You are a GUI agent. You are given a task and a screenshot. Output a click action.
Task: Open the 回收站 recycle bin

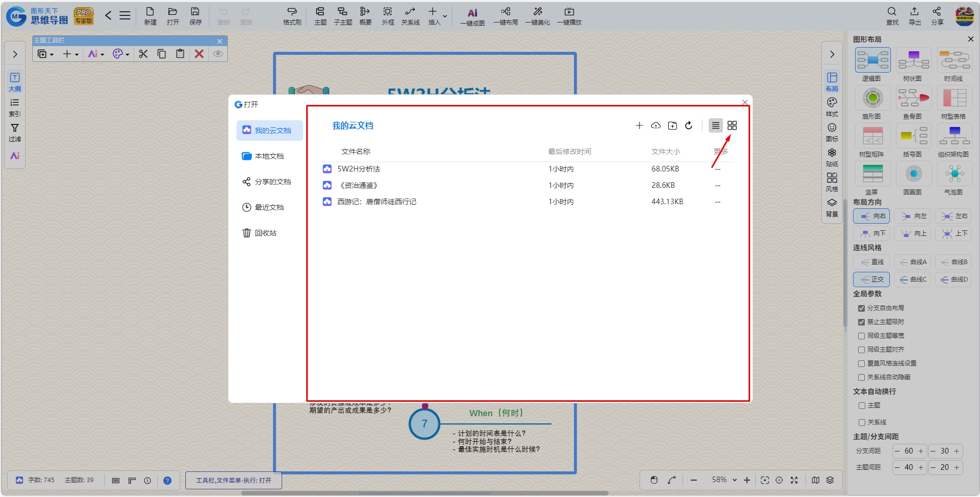[x=270, y=233]
